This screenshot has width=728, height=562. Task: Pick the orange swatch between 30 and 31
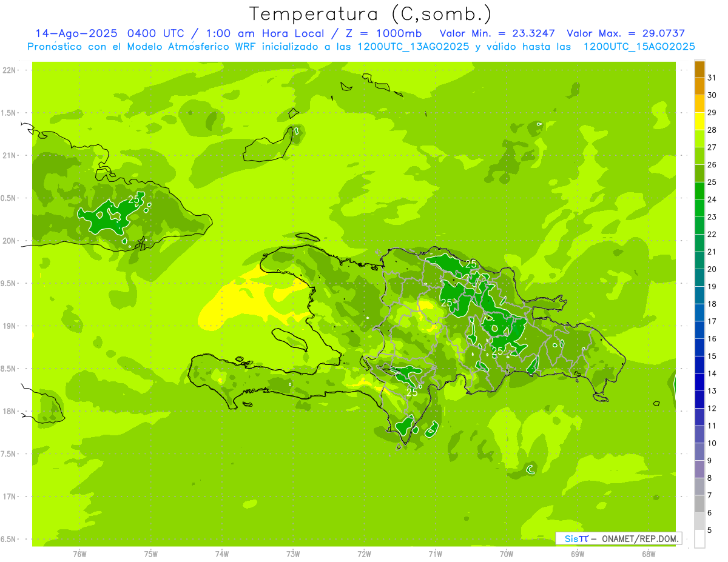coord(699,87)
